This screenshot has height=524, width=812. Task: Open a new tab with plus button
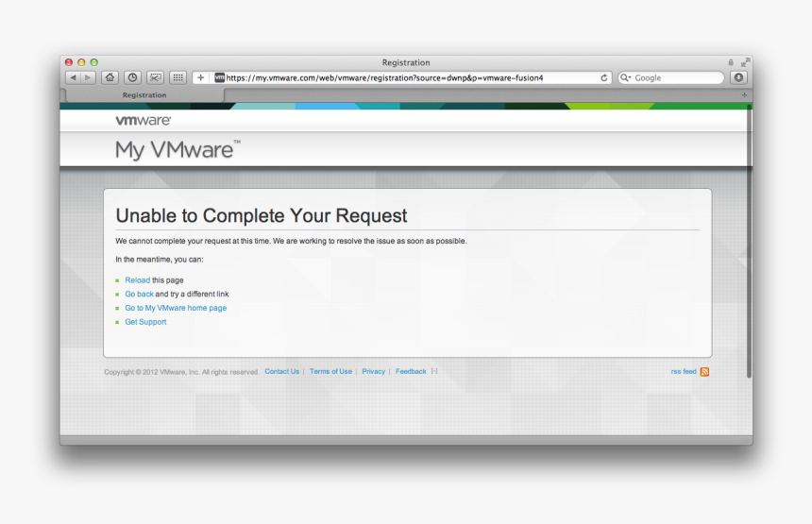(743, 94)
